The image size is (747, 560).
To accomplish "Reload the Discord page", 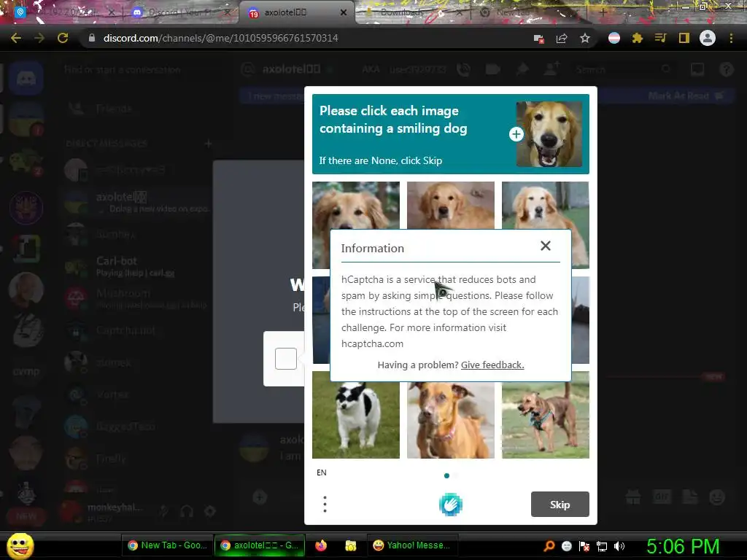I will coord(63,38).
